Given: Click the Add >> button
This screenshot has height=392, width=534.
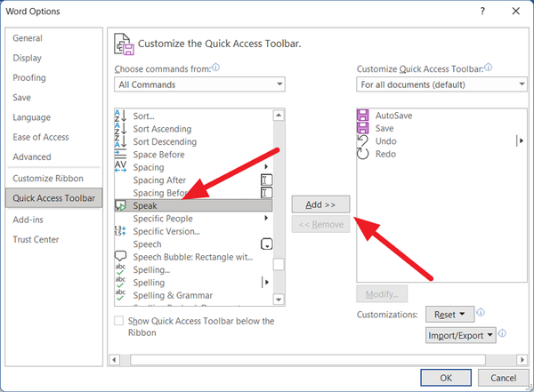Looking at the screenshot, I should coord(320,204).
